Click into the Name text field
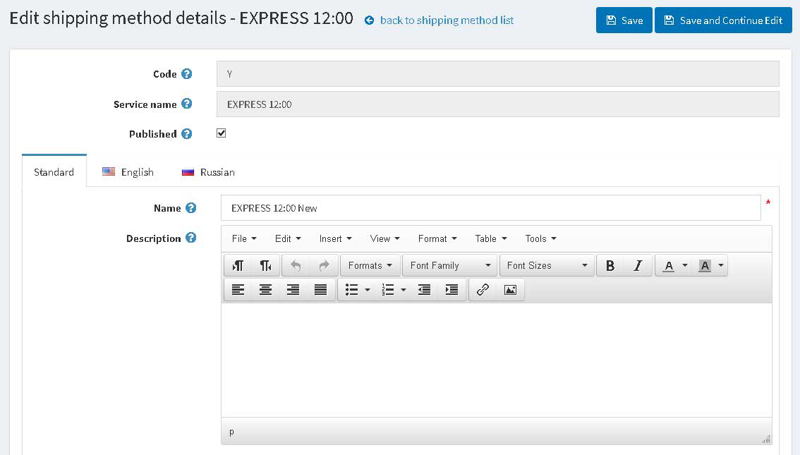 pos(490,208)
